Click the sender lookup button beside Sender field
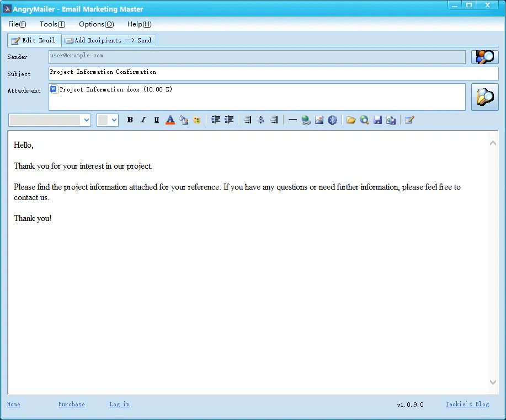Image resolution: width=506 pixels, height=420 pixels. point(484,57)
